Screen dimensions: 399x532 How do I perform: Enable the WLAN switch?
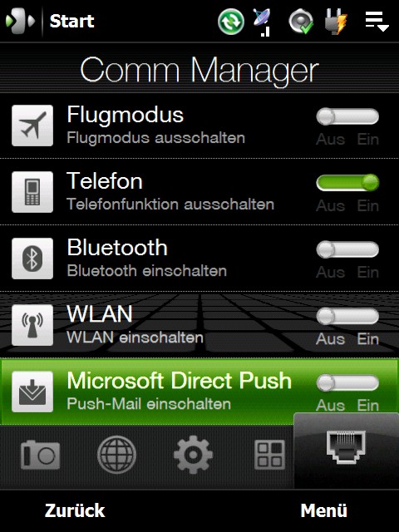(x=347, y=316)
